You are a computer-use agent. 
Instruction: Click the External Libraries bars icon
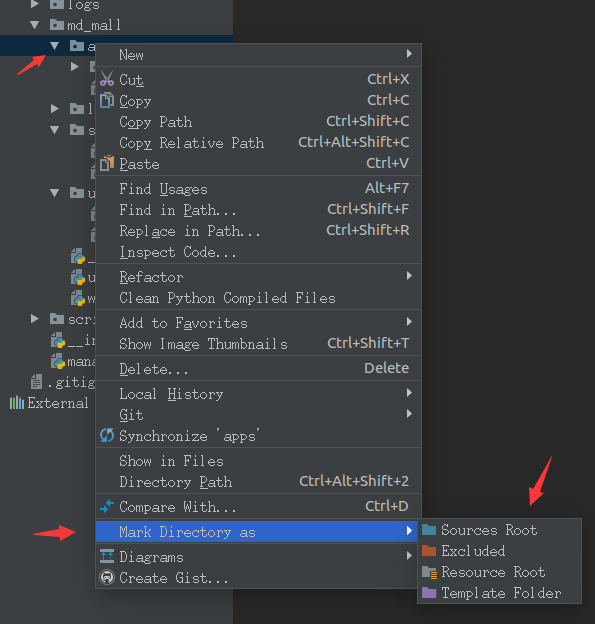(x=17, y=403)
